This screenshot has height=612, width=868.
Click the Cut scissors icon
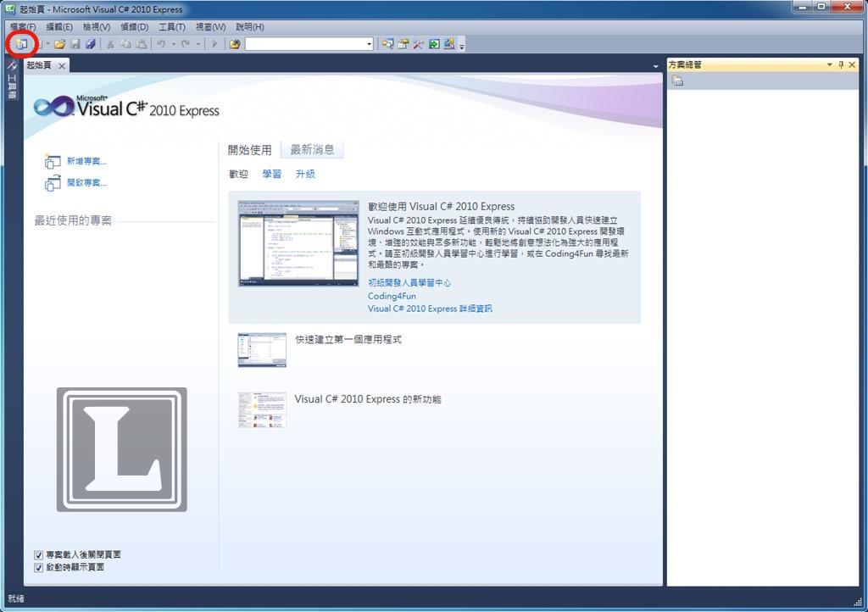pos(110,44)
